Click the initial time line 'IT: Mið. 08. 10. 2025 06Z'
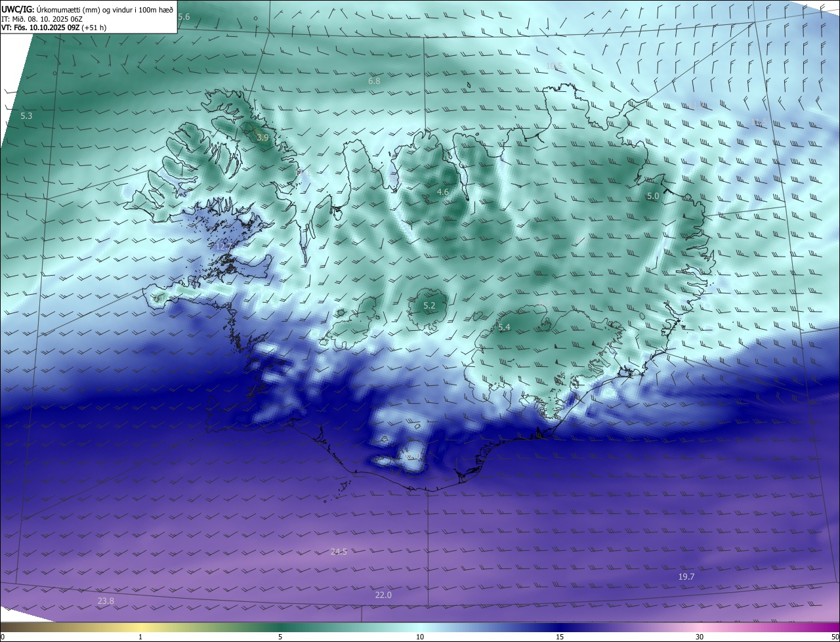840x642 pixels. click(42, 19)
